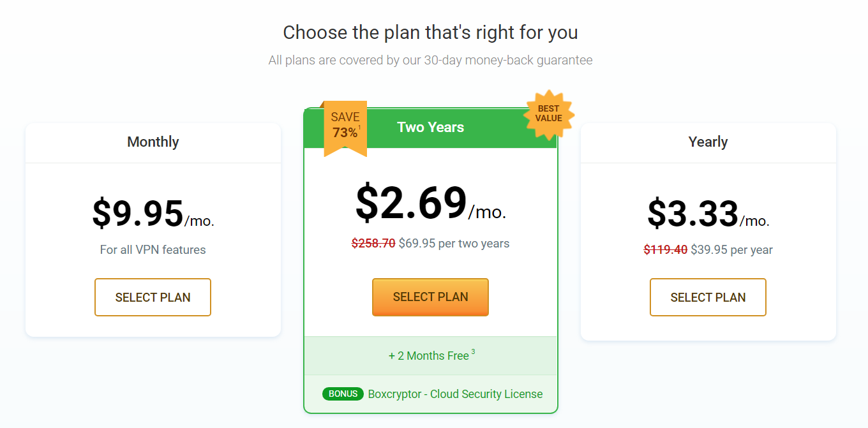
Task: Click the 30-day money-back guarantee text
Action: coord(430,59)
